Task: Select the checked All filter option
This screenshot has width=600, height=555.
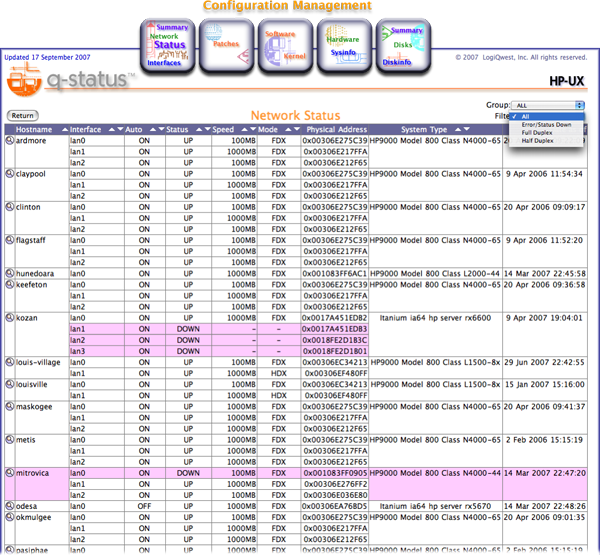Action: tap(546, 116)
